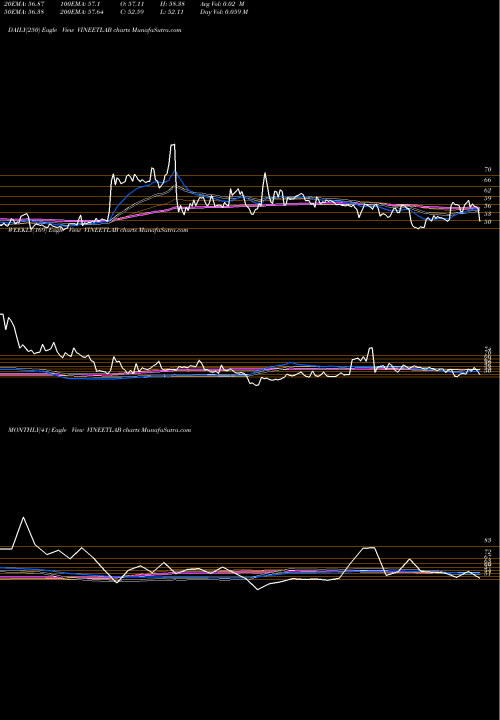Click the Day Vol label
The width and height of the screenshot is (500, 720).
[224, 12]
